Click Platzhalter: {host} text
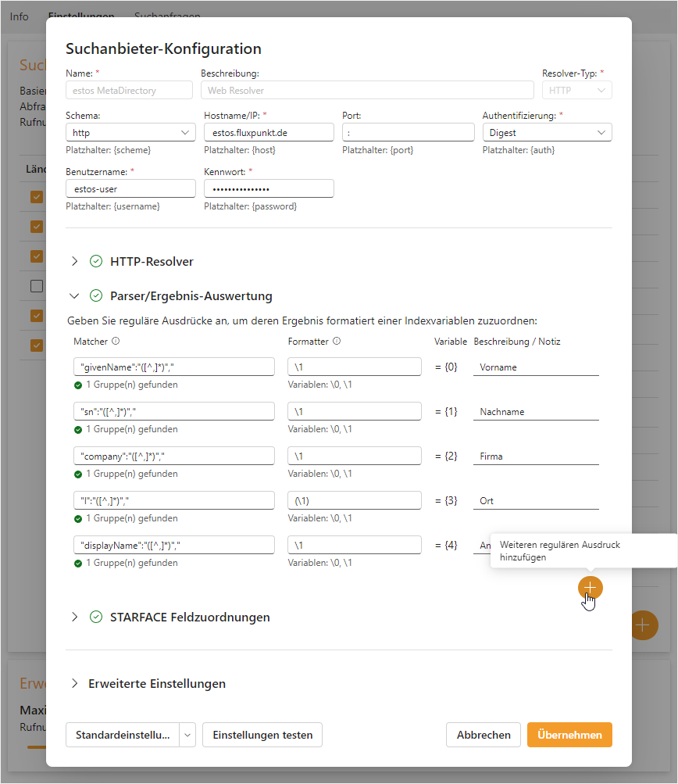Screen dimensions: 678x784 240,150
